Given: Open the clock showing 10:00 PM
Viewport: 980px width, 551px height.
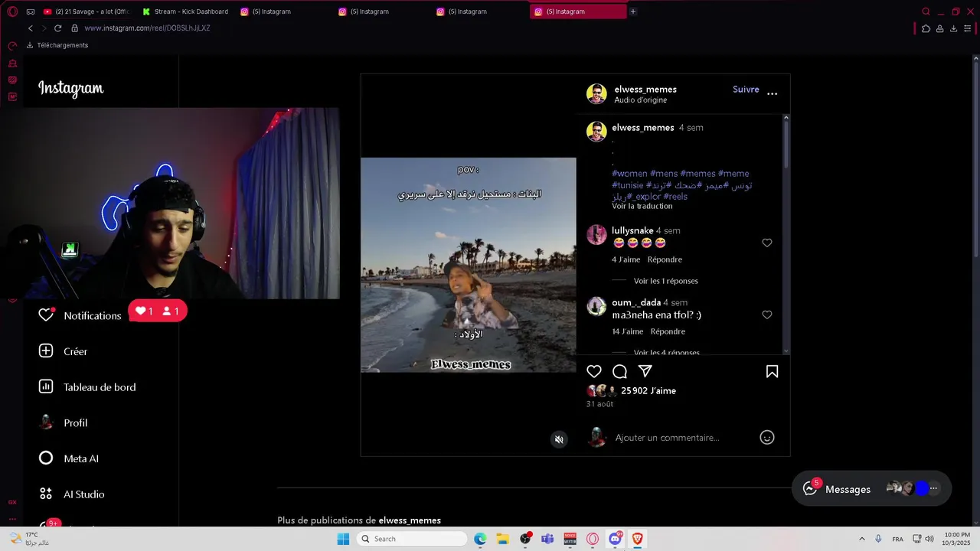Looking at the screenshot, I should coord(957,539).
